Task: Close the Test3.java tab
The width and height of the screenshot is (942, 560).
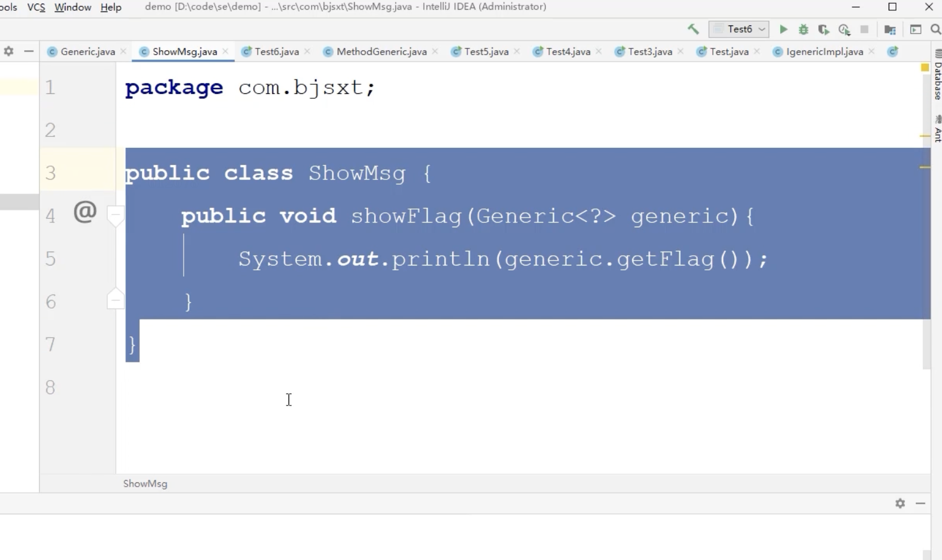Action: (x=681, y=52)
